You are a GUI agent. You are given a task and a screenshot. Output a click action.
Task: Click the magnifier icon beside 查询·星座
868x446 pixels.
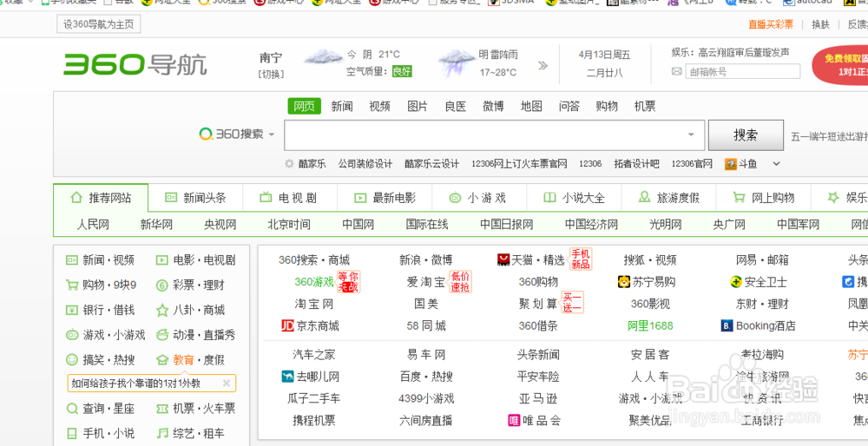[72, 409]
